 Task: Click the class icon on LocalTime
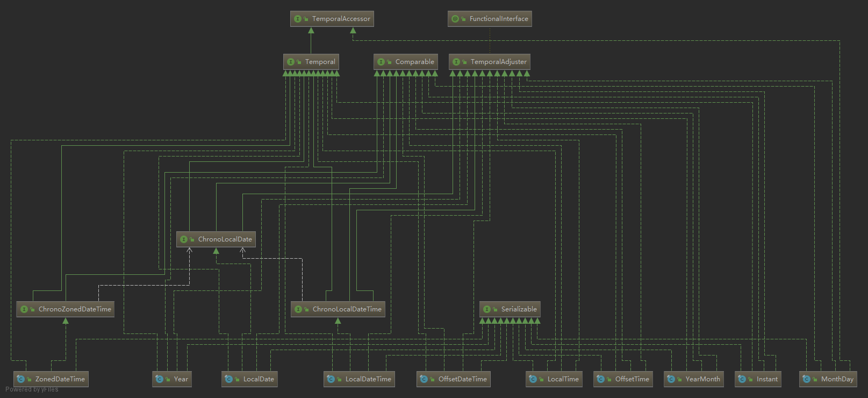533,379
